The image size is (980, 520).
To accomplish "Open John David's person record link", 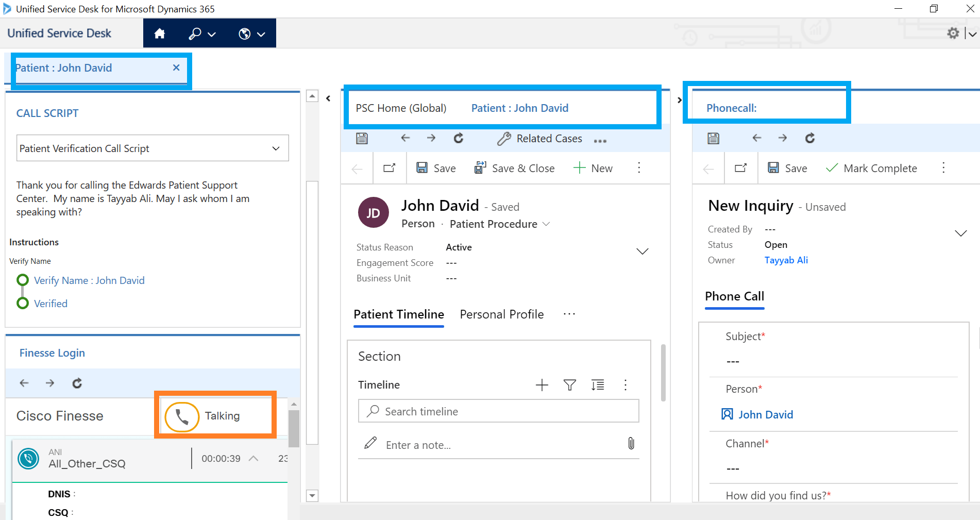I will 766,414.
